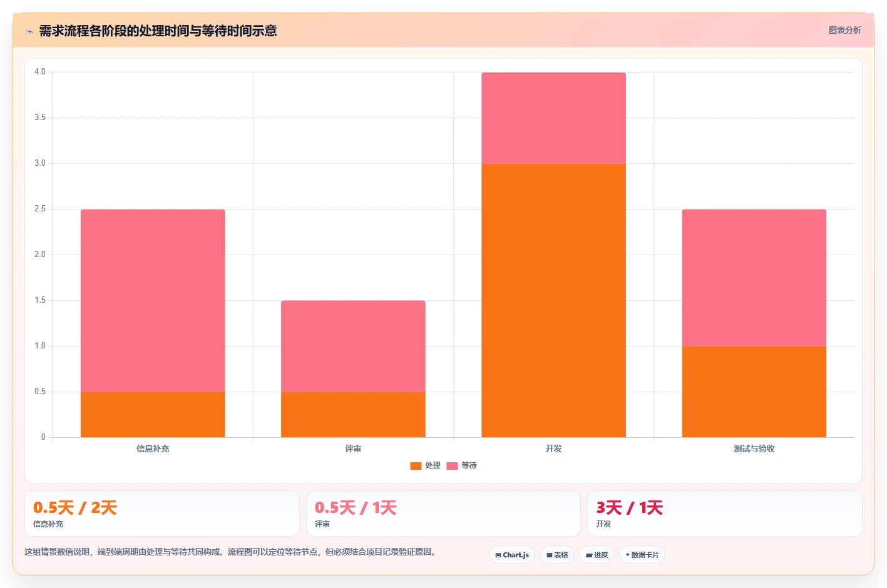Viewport: 887px width, 588px height.
Task: Click the chart title 需求流程各阶段 heading
Action: coord(158,31)
